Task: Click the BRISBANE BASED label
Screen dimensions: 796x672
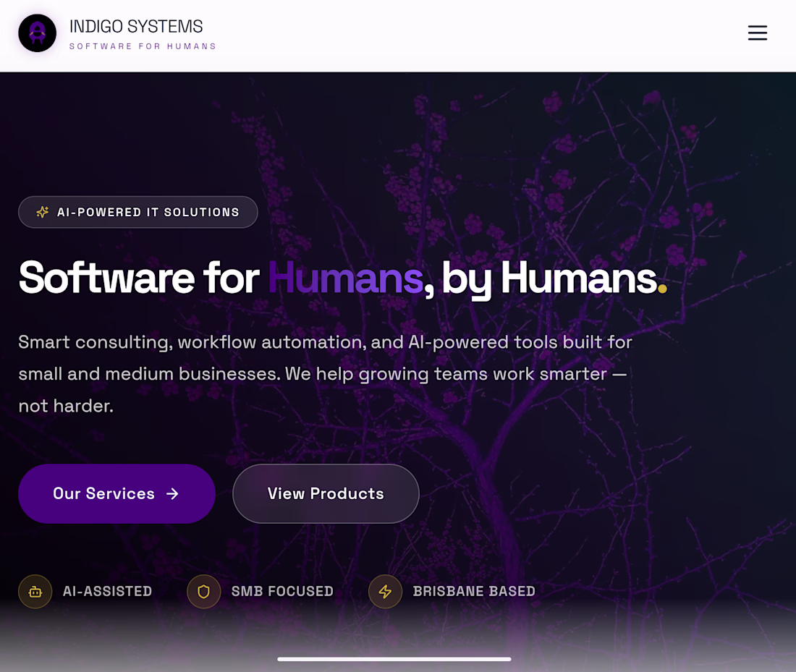Action: (474, 591)
